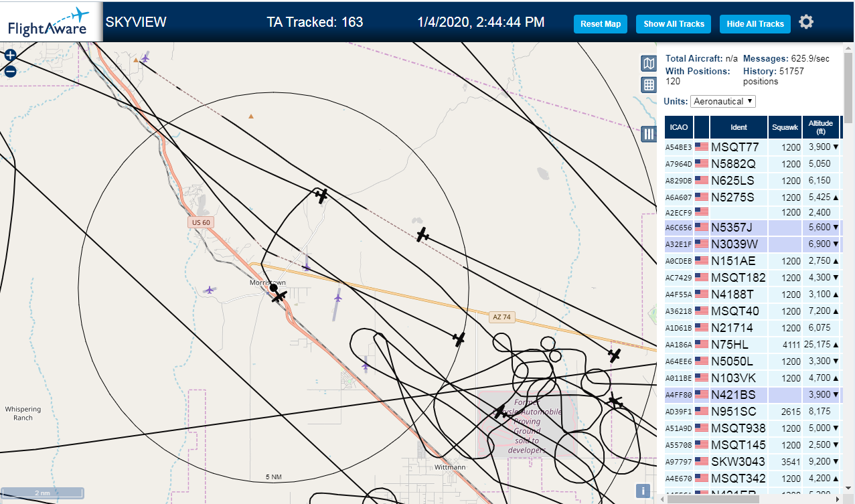Click squawk 3541 in SKW3043 row

pos(790,462)
